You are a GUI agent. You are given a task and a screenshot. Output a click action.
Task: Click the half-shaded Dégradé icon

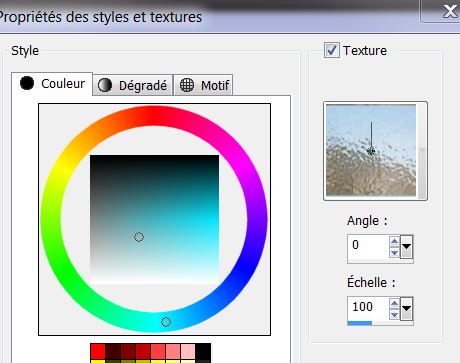coord(105,85)
